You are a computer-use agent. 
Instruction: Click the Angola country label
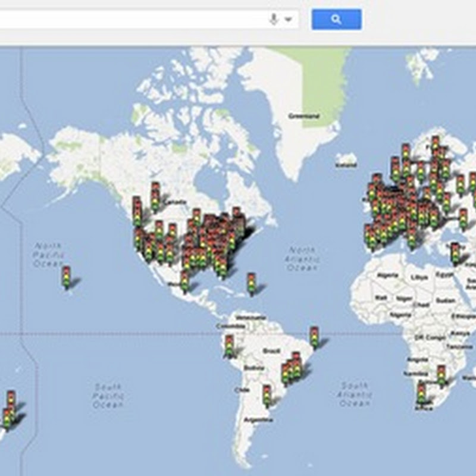pos(418,360)
